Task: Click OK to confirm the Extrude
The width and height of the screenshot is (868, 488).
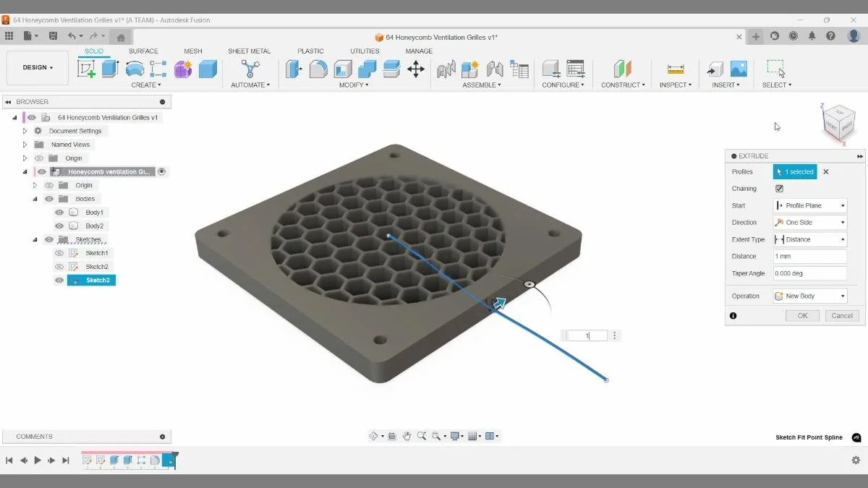Action: pyautogui.click(x=801, y=315)
